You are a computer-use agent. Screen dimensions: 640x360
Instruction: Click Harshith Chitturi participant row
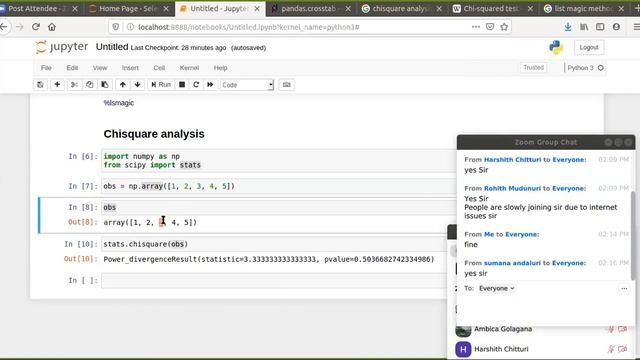[x=541, y=349]
